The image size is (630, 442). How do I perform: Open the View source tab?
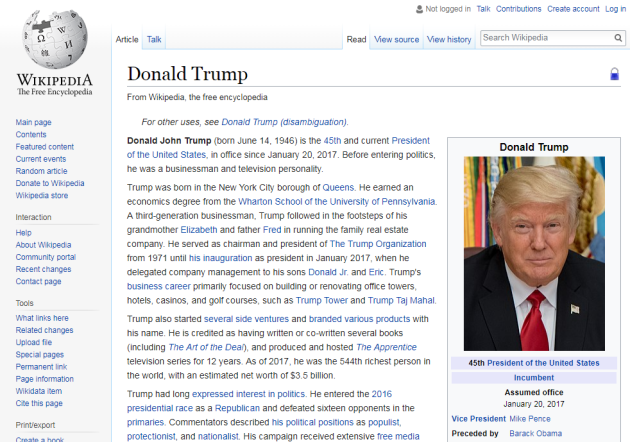pos(397,39)
